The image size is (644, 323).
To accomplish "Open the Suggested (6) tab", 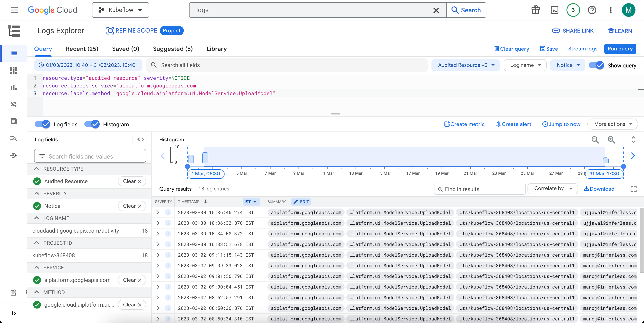I will tap(173, 49).
